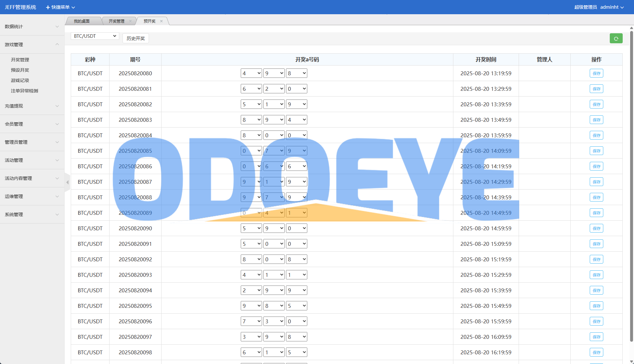634x364 pixels.
Task: Open third number dropdown for period 20250820098
Action: click(x=296, y=352)
